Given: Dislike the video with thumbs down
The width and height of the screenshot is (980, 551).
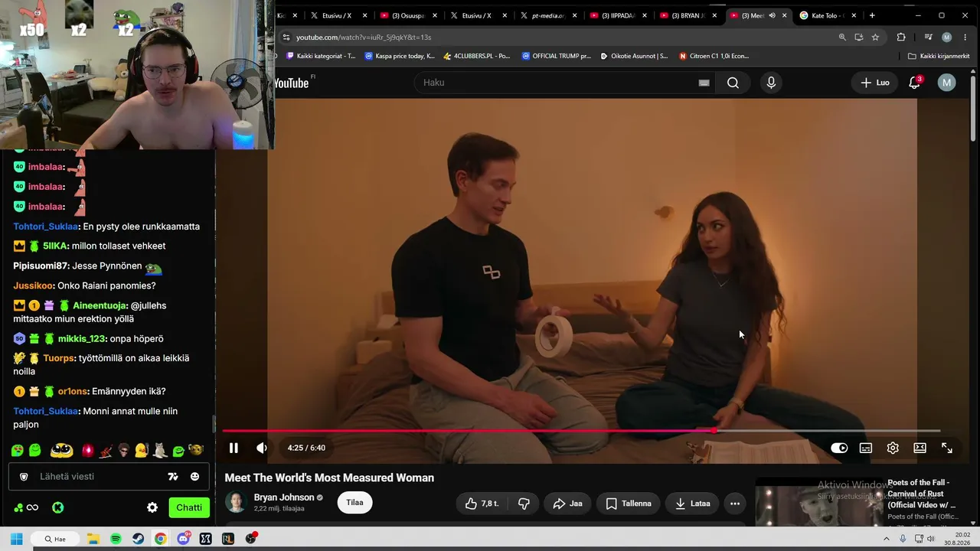Looking at the screenshot, I should (524, 504).
